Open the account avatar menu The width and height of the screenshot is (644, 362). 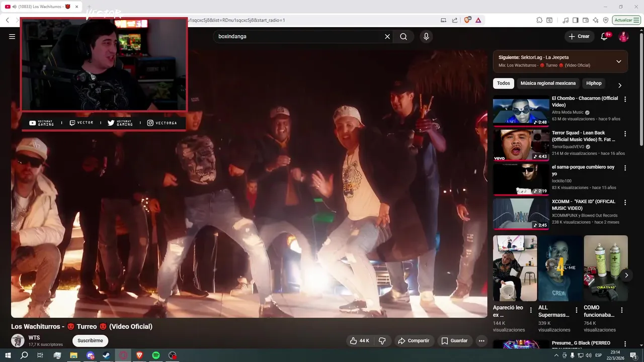pyautogui.click(x=623, y=36)
